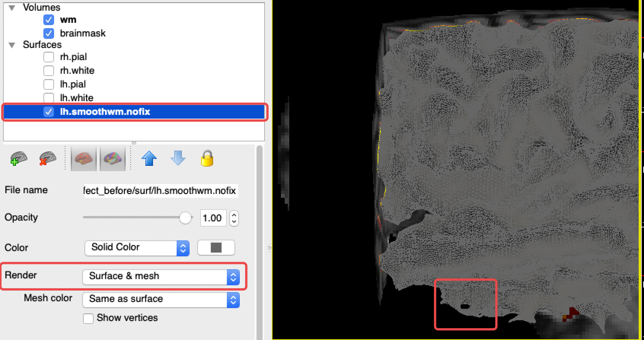The image size is (644, 340).
Task: Click the Surfaces group label
Action: [x=42, y=45]
